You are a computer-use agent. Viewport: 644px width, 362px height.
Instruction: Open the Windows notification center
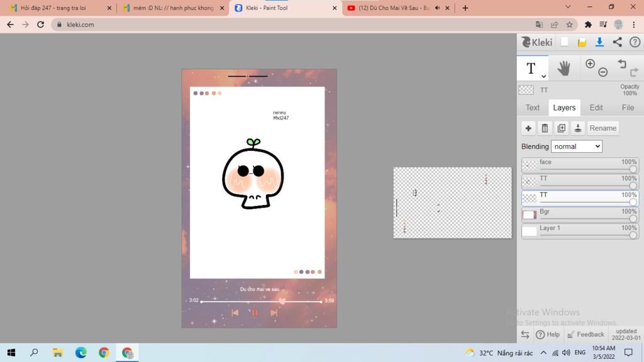[628, 353]
